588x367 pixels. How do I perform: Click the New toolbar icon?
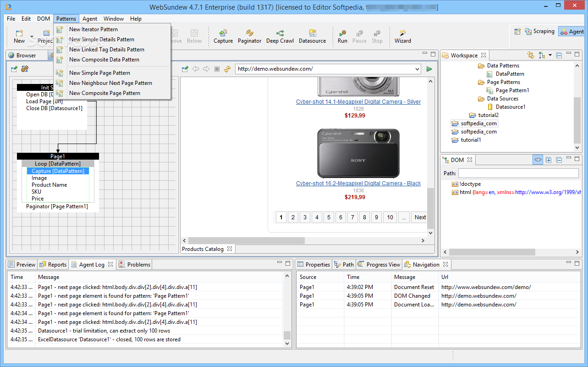tap(19, 33)
